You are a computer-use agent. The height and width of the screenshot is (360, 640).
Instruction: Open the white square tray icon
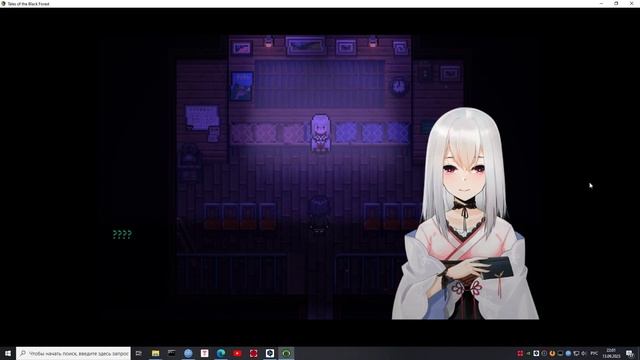(536, 353)
